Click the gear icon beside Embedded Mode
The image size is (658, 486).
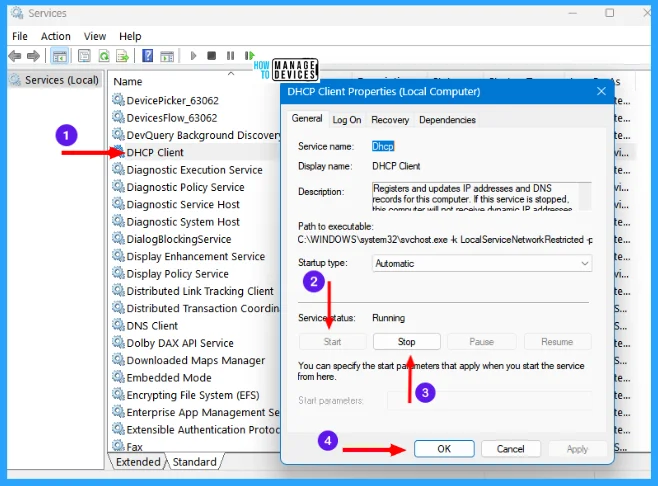coord(118,377)
